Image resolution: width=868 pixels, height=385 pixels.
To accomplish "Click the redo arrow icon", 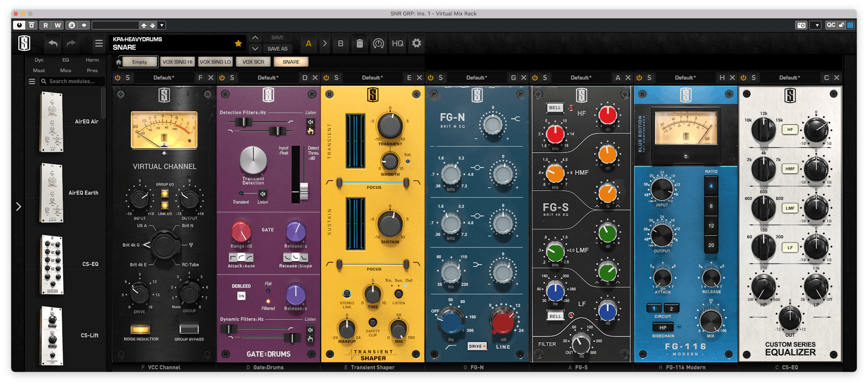I will [71, 43].
